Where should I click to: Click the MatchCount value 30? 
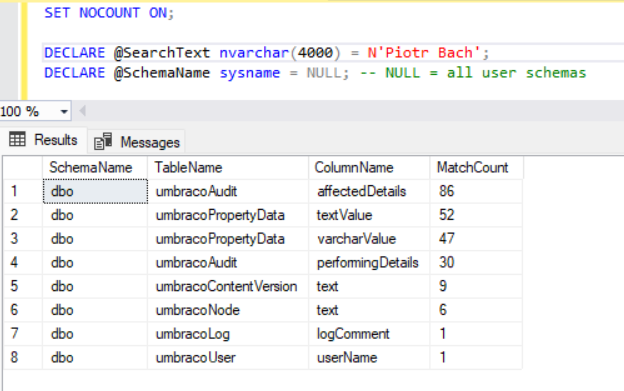[x=476, y=263]
